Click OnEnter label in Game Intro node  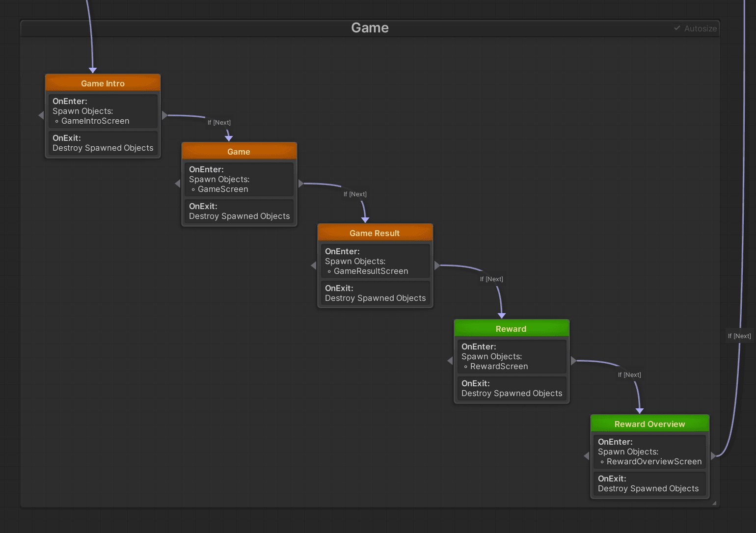point(70,101)
